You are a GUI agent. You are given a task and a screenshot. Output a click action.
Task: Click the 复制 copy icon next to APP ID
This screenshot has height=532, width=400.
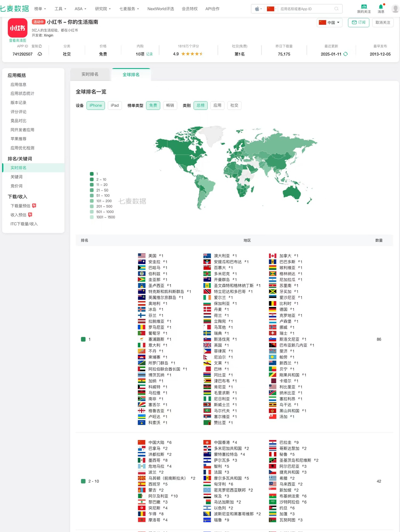pos(40,46)
